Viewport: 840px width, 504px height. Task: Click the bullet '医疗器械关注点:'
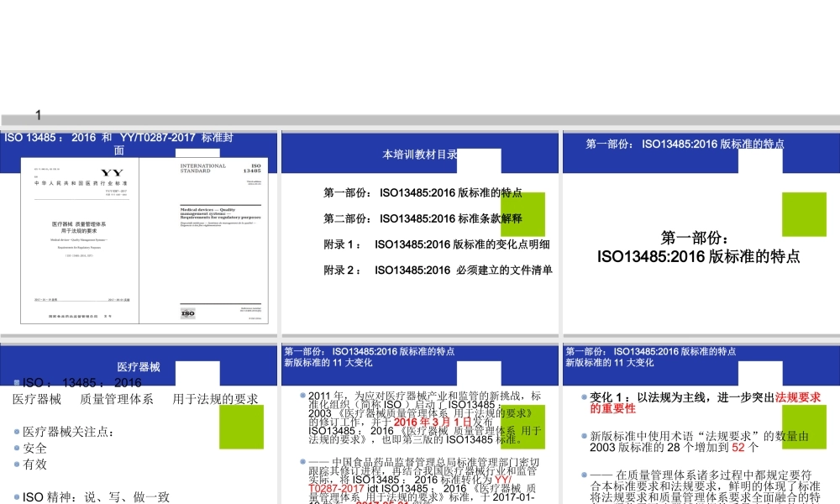[x=68, y=432]
